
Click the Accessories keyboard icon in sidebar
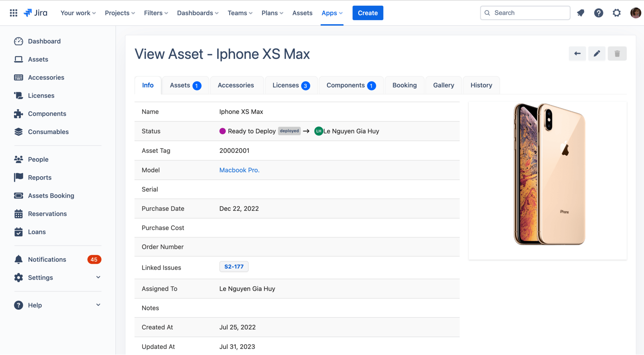(x=18, y=77)
